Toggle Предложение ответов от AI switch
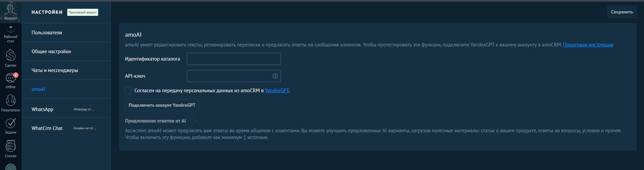The width and height of the screenshot is (644, 170). click(x=194, y=121)
